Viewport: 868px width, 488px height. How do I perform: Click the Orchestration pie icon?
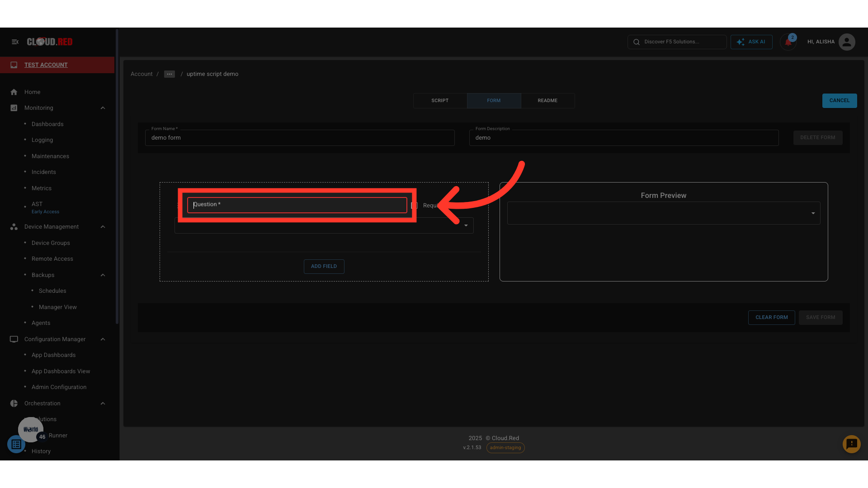point(14,404)
